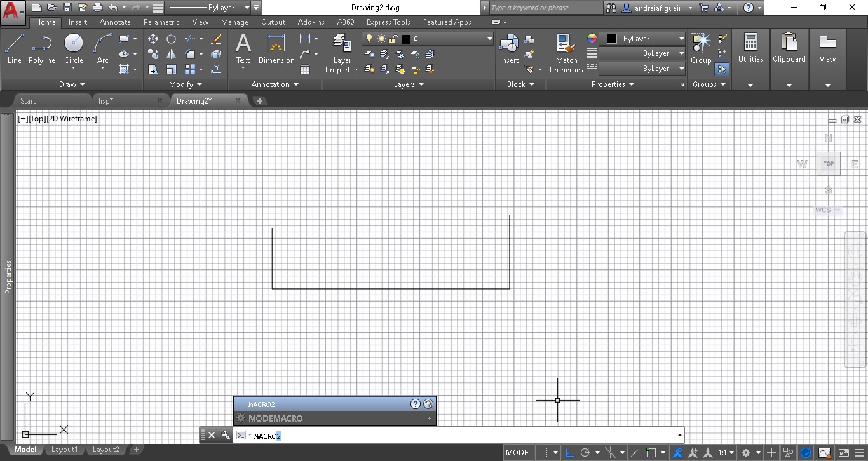Viewport: 868px width, 461px height.
Task: Open the WCS coordinate system menu
Action: pyautogui.click(x=828, y=210)
